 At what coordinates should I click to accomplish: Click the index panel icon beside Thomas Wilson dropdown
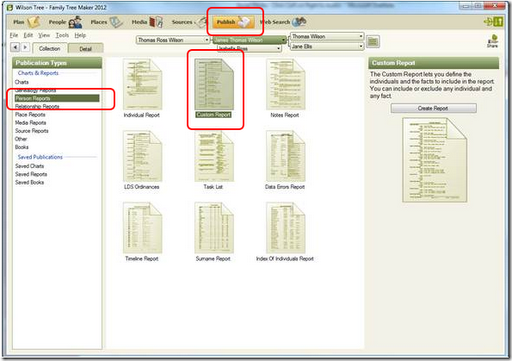tap(373, 42)
